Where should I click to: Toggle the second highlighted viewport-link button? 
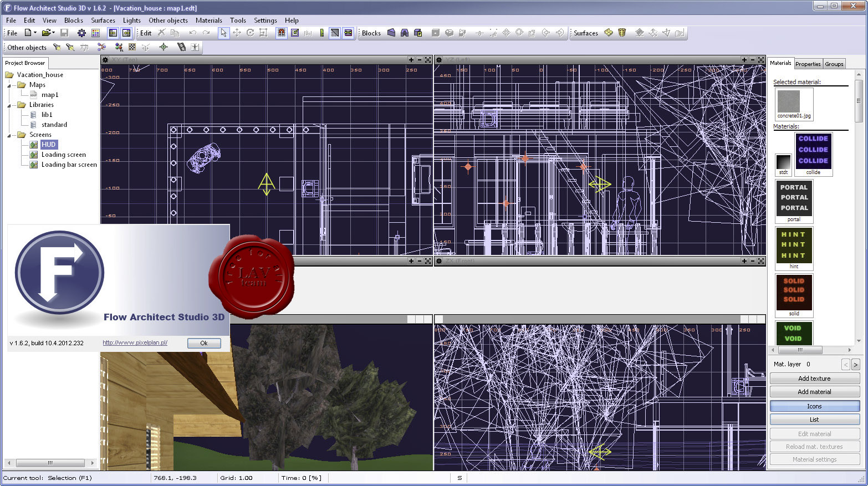tap(126, 33)
